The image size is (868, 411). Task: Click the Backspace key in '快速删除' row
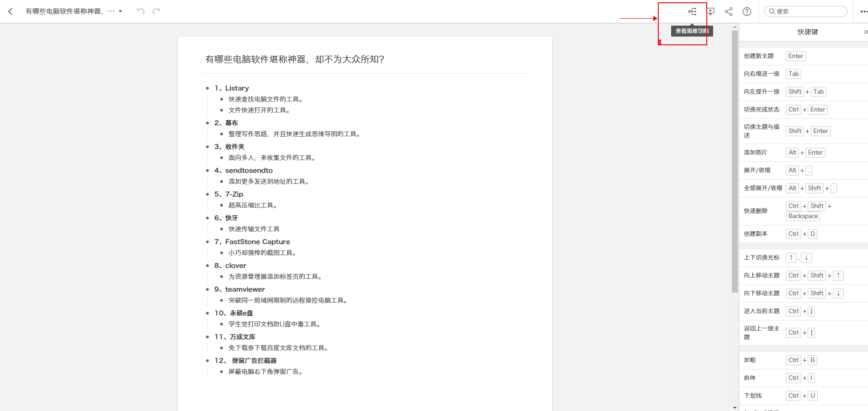[x=803, y=216]
